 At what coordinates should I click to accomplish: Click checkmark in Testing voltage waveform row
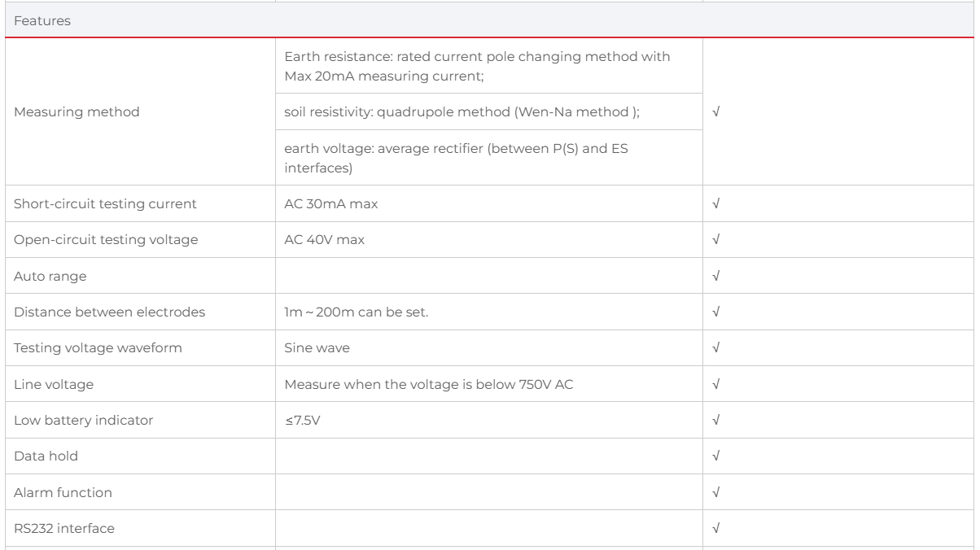tap(715, 348)
